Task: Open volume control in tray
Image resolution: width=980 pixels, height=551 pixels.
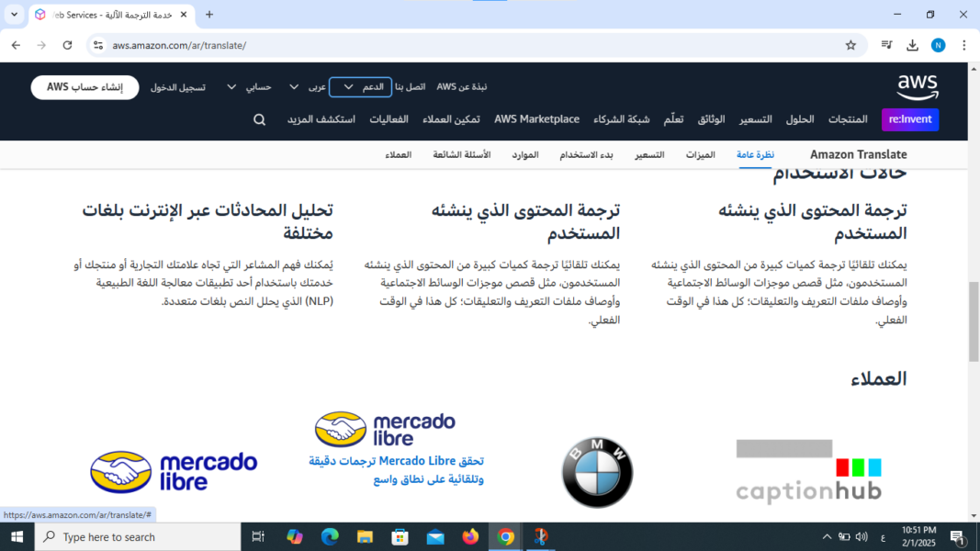Action: click(862, 536)
